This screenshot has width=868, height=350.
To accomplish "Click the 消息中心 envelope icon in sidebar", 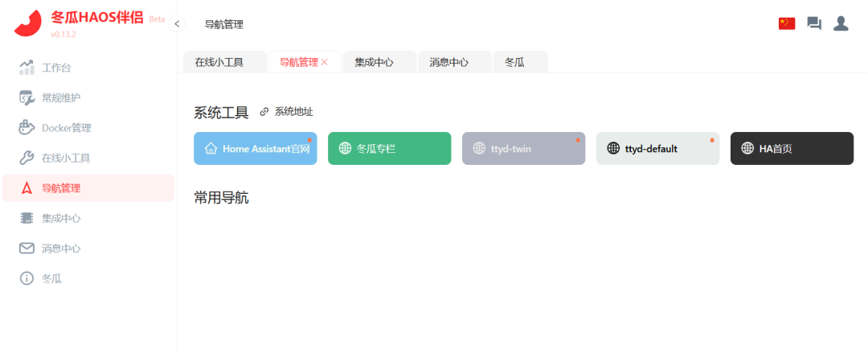I will [27, 248].
